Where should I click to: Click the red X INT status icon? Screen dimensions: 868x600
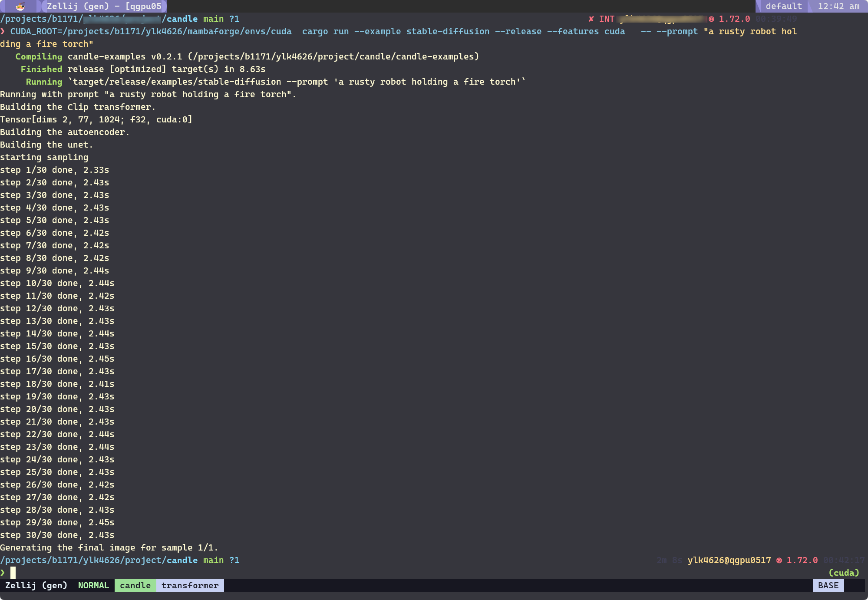[591, 19]
